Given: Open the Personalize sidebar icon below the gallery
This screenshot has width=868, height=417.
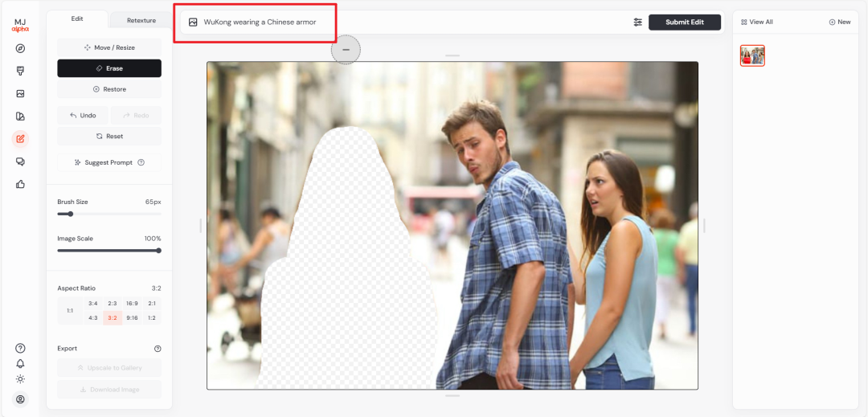Looking at the screenshot, I should (20, 117).
